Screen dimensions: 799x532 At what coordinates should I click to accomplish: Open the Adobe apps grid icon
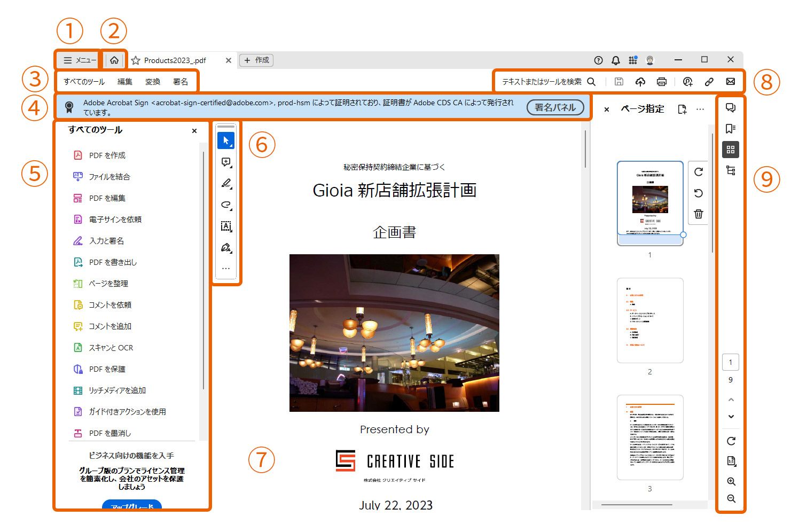pos(633,60)
